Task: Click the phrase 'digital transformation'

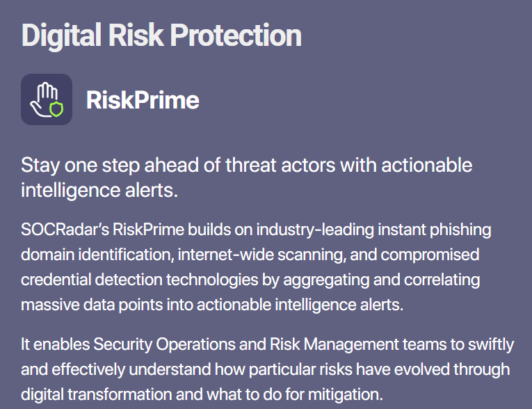Action: [x=97, y=394]
